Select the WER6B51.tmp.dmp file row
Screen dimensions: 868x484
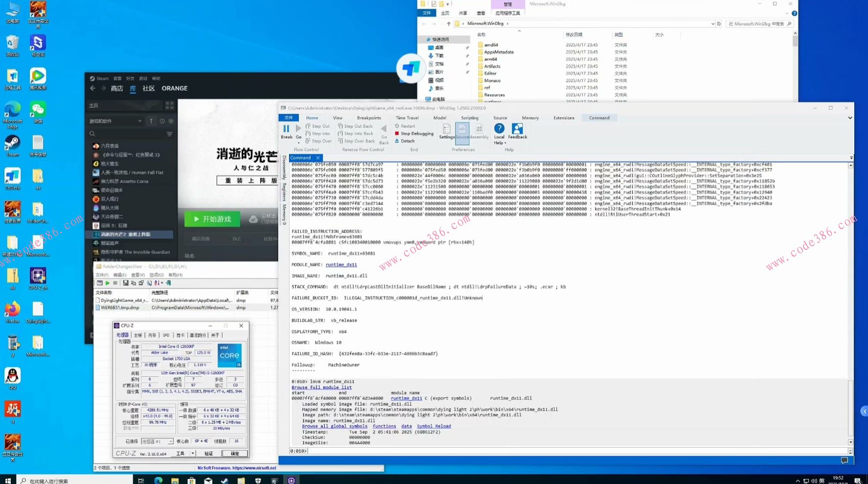point(187,308)
